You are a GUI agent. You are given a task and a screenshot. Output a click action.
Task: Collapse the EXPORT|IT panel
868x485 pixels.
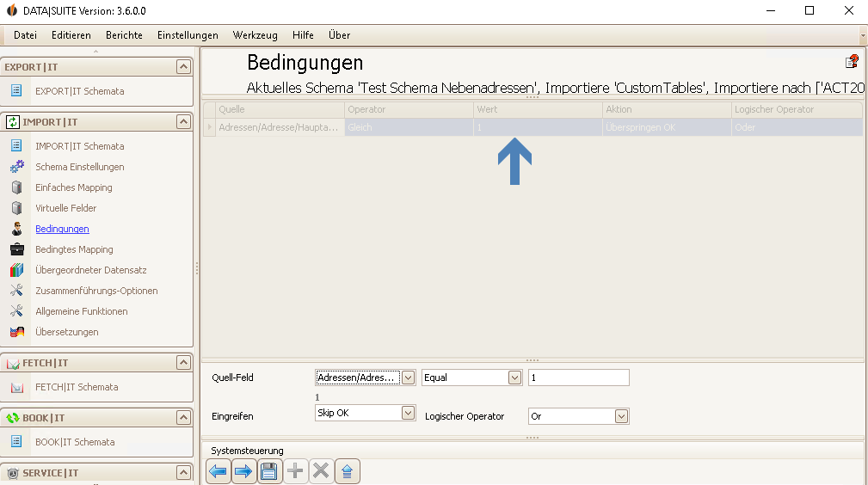[183, 66]
